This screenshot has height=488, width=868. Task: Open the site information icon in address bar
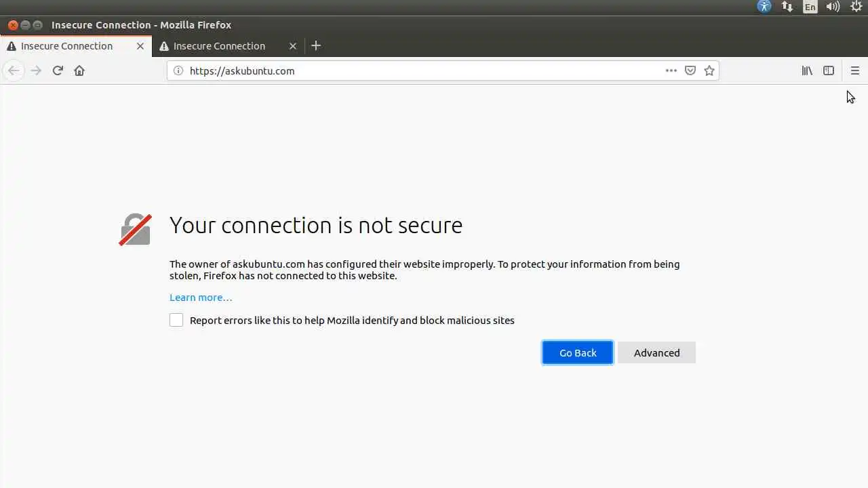[x=178, y=70]
